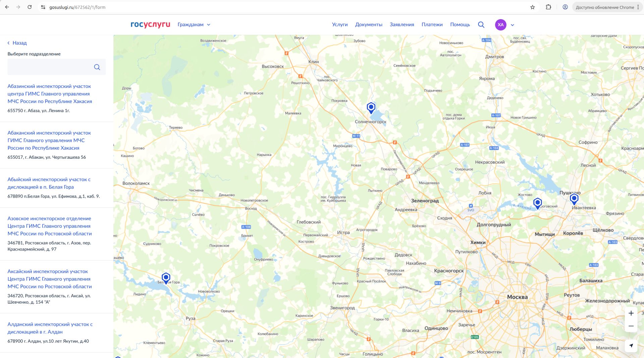Open the Помощь menu item

460,24
